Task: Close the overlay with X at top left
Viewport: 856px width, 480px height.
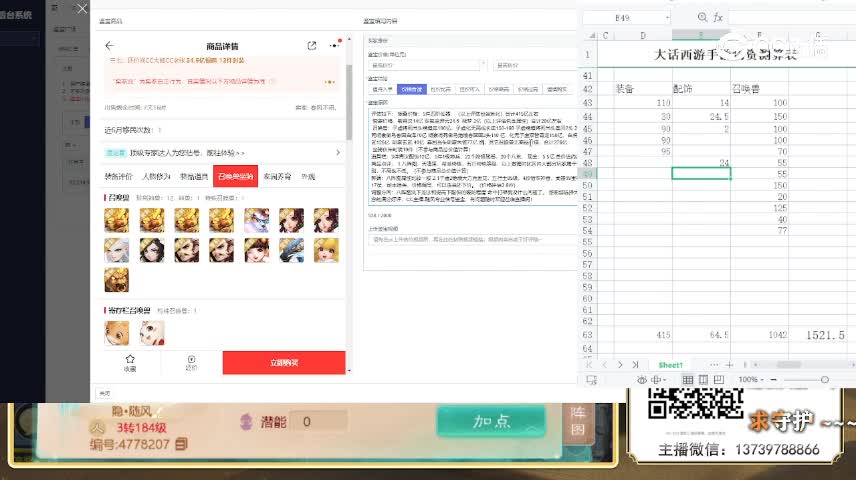Action: (82, 9)
